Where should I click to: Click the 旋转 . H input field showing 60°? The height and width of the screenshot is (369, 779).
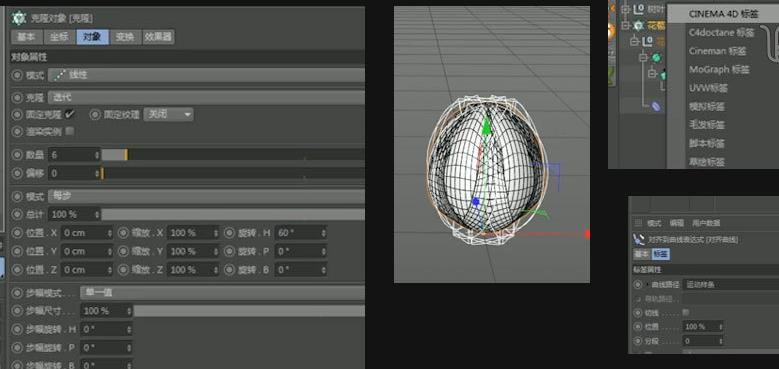pos(301,233)
